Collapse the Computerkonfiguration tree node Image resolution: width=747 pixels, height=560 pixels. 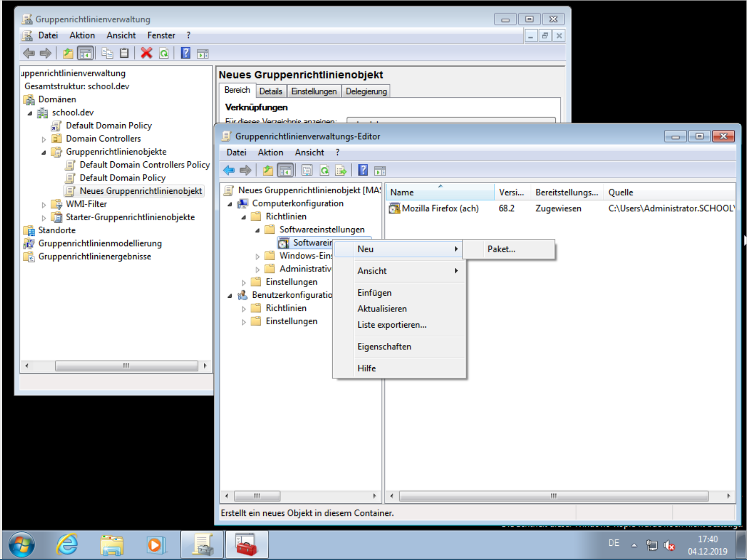tap(230, 204)
